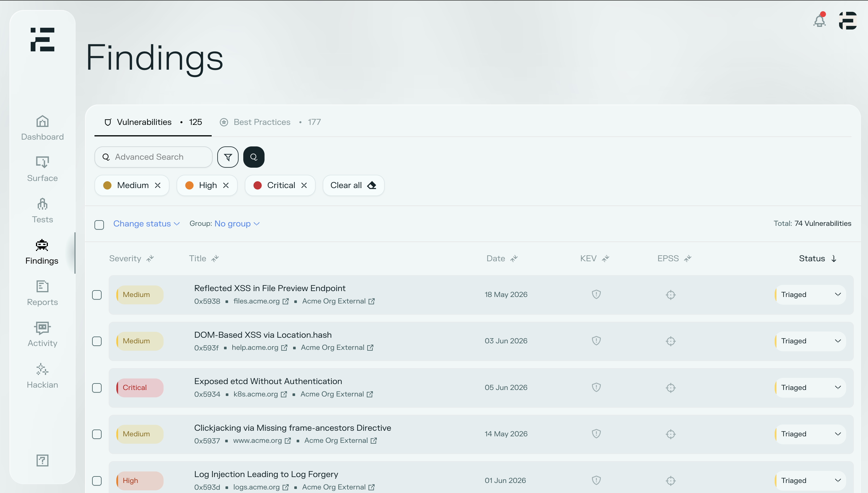Open the Findings sidebar item

tap(42, 252)
